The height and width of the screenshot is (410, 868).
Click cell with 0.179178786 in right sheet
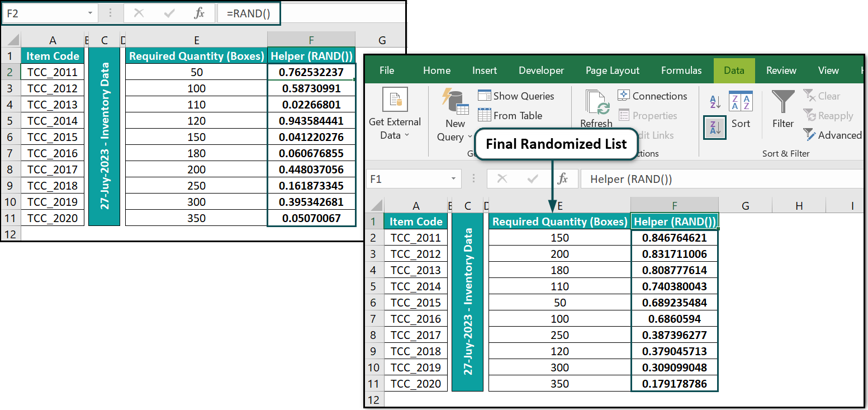(675, 384)
